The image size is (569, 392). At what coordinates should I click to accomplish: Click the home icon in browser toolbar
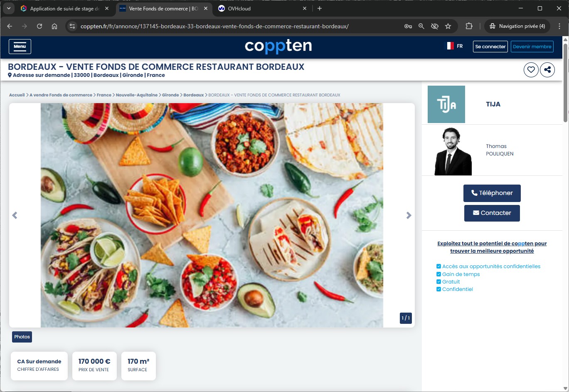[54, 26]
